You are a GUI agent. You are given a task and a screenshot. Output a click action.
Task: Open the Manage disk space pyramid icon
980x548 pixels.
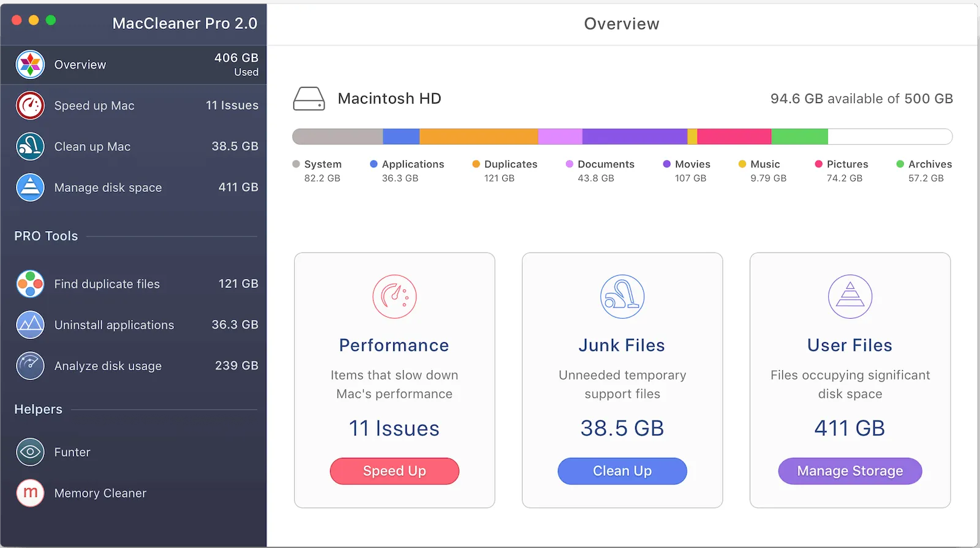click(30, 188)
